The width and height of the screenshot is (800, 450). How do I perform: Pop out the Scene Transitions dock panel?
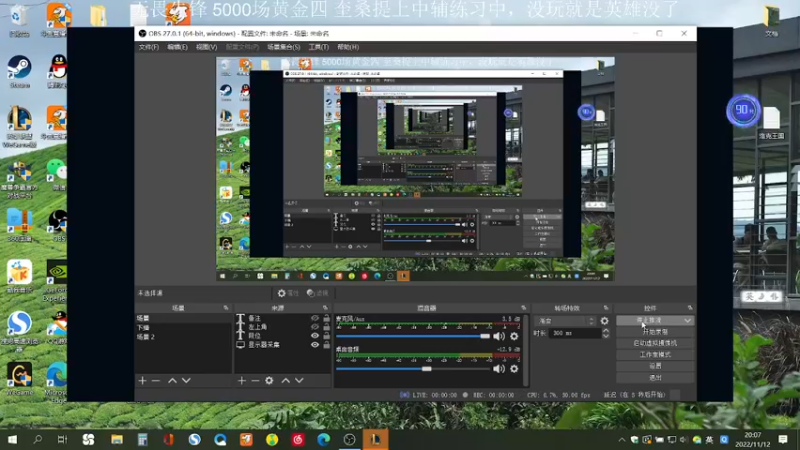606,308
